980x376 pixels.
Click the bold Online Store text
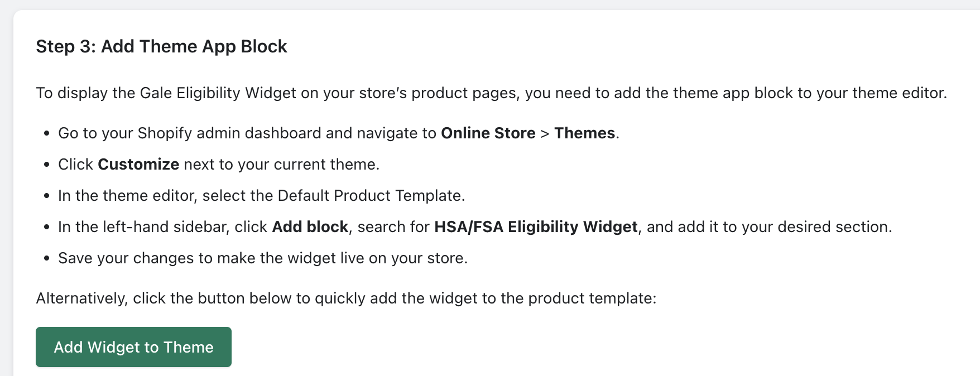[x=488, y=133]
